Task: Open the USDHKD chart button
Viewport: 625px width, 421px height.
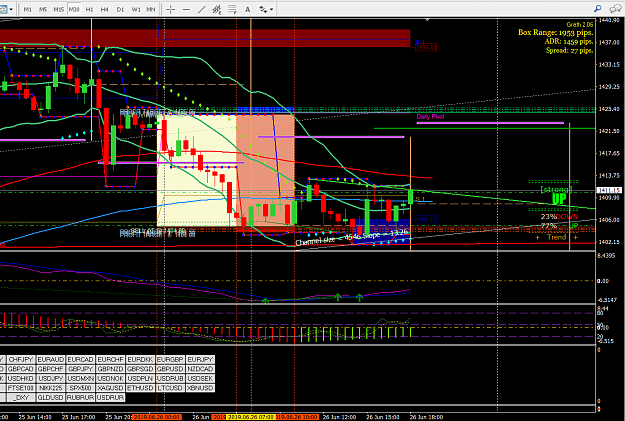Action: (20, 378)
